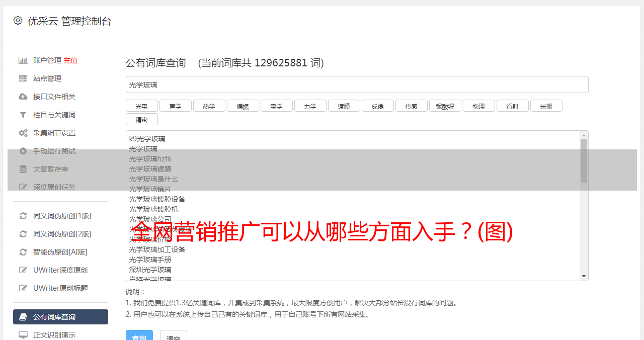Select the 镀膜 keyword tag

pos(344,106)
